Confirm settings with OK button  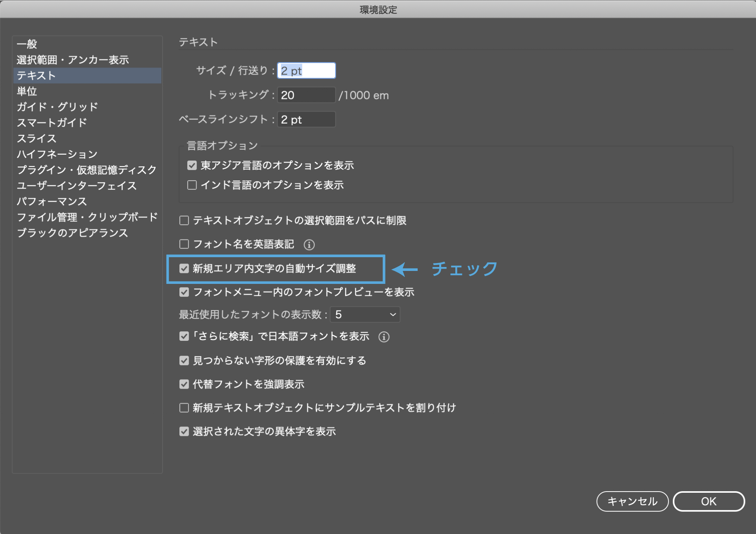[709, 501]
